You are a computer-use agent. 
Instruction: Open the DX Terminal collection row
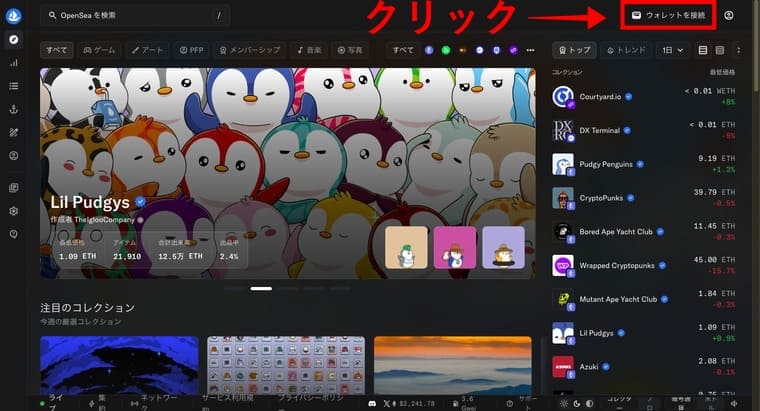pyautogui.click(x=643, y=130)
